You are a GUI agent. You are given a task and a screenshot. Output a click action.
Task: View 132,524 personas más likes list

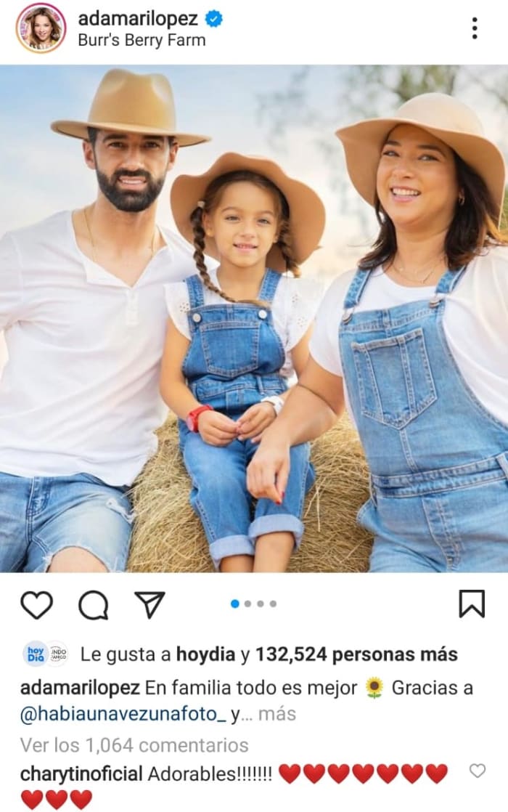click(356, 654)
